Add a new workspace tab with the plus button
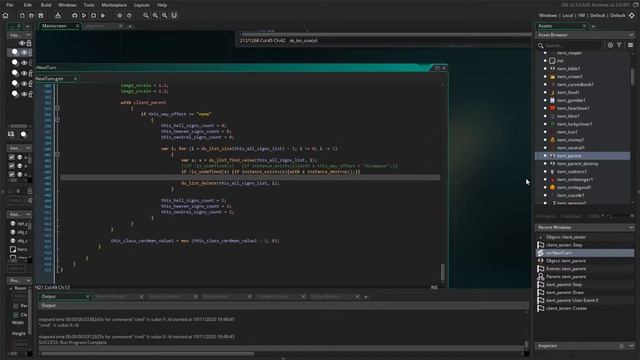 click(x=130, y=27)
